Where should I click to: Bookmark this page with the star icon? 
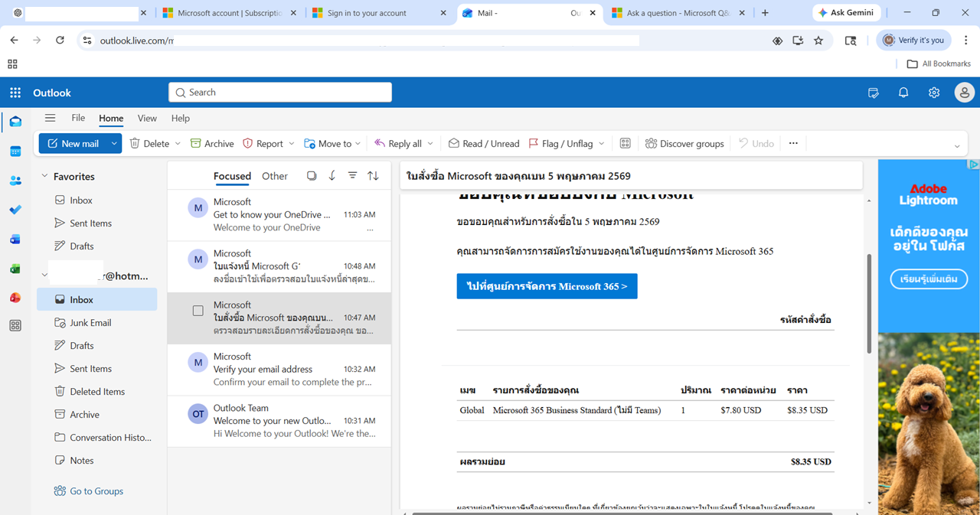818,41
